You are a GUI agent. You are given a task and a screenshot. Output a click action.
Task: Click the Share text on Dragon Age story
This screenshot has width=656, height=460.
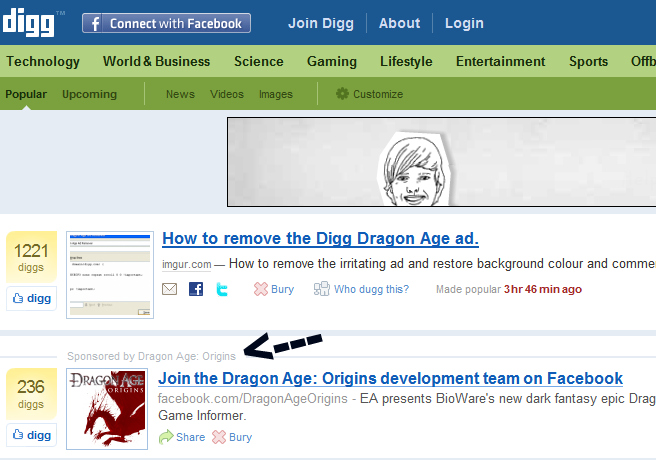click(190, 437)
